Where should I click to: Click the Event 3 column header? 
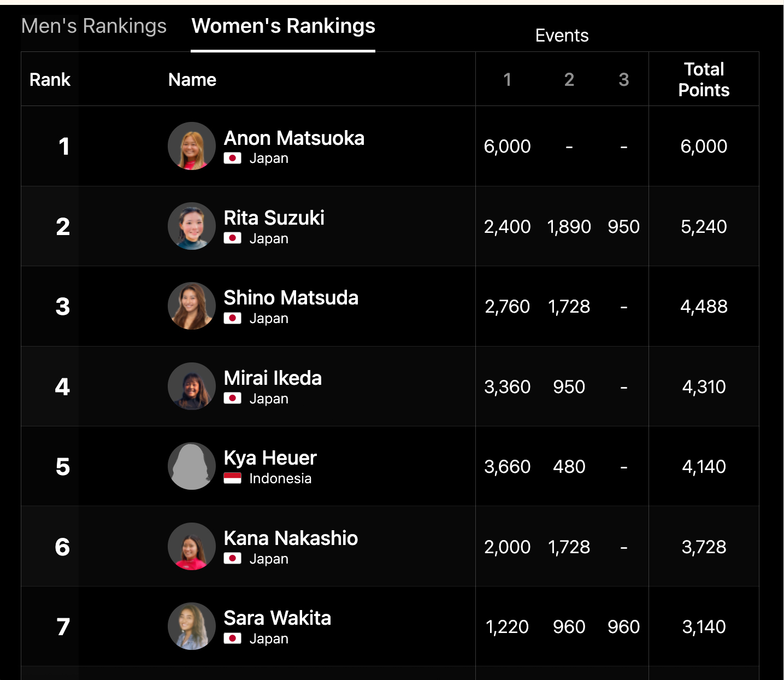623,80
